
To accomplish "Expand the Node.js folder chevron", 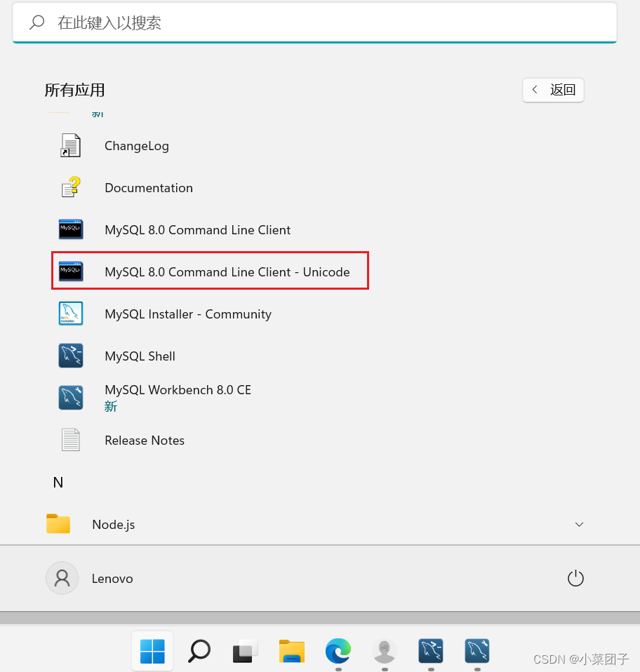I will tap(579, 524).
